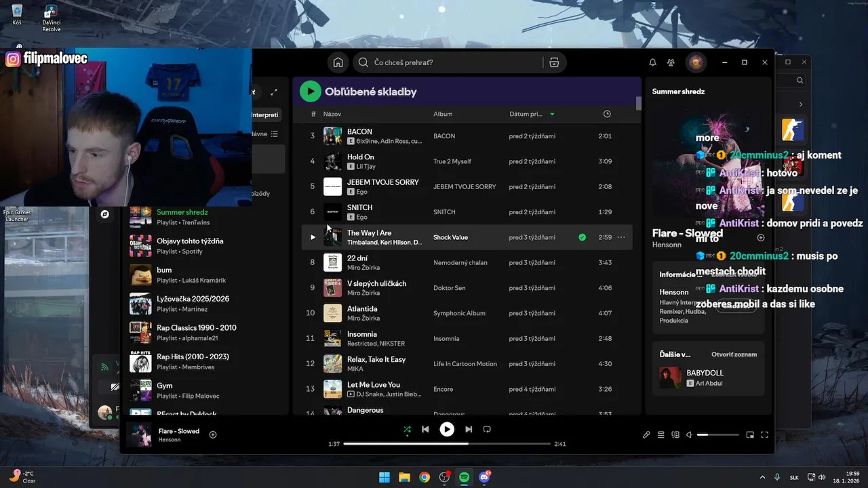
Task: Open Rap Hits (2010 - 2023) playlist
Action: coord(207,361)
